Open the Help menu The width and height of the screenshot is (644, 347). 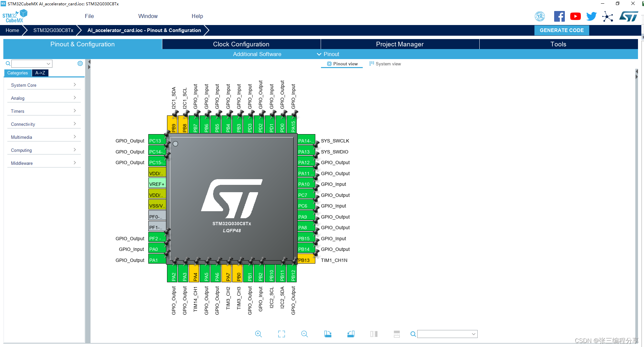coord(197,16)
